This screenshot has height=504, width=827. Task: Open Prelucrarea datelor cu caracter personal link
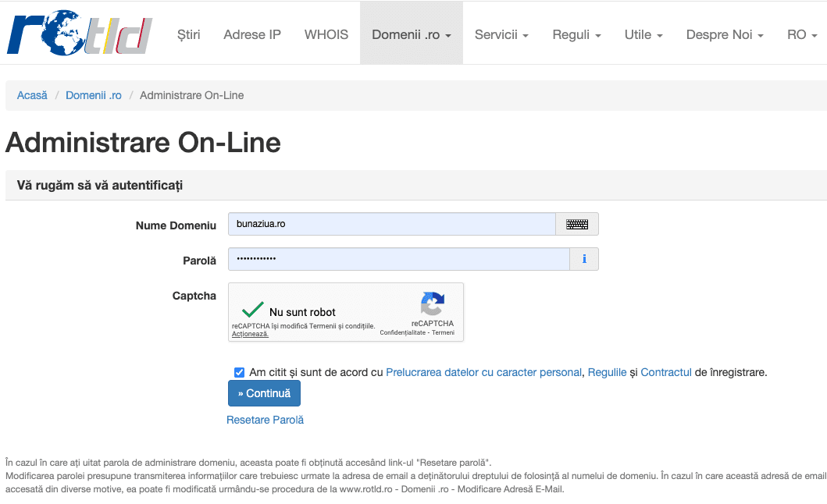[483, 372]
